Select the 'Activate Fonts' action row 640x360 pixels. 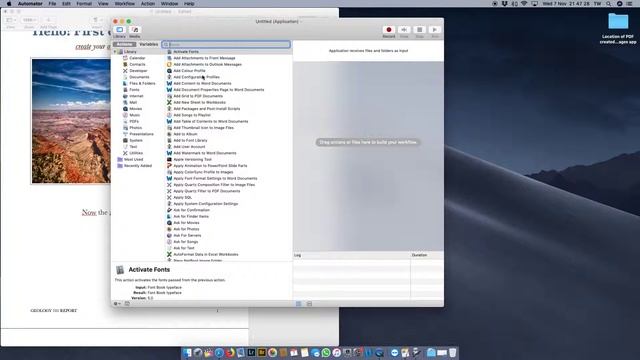[x=229, y=52]
